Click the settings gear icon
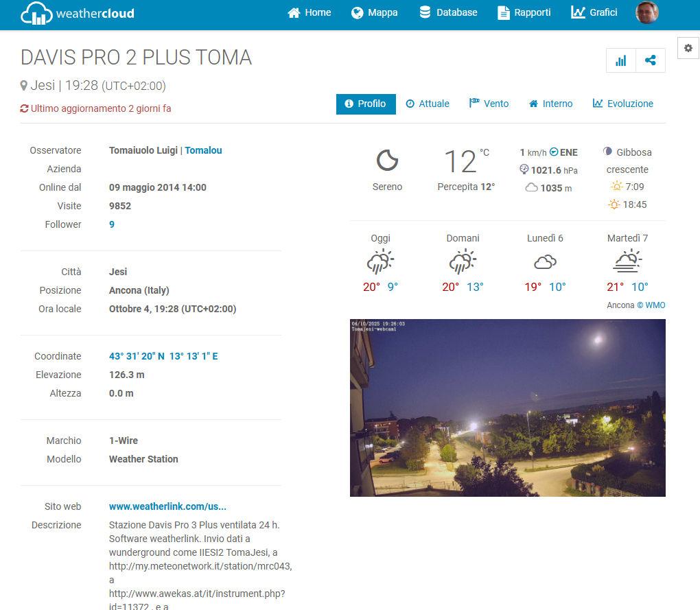The height and width of the screenshot is (610, 700). pos(688,47)
